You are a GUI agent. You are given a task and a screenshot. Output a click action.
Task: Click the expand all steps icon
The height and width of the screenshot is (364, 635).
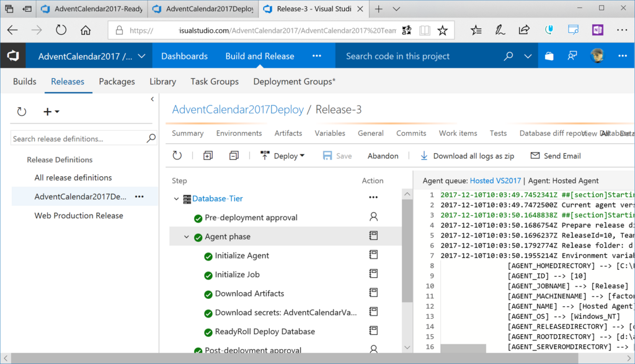(x=208, y=156)
